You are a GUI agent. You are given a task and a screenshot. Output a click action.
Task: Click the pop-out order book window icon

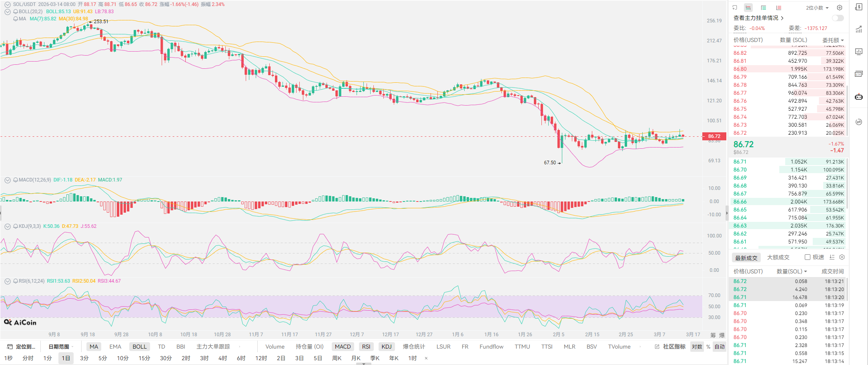(735, 8)
